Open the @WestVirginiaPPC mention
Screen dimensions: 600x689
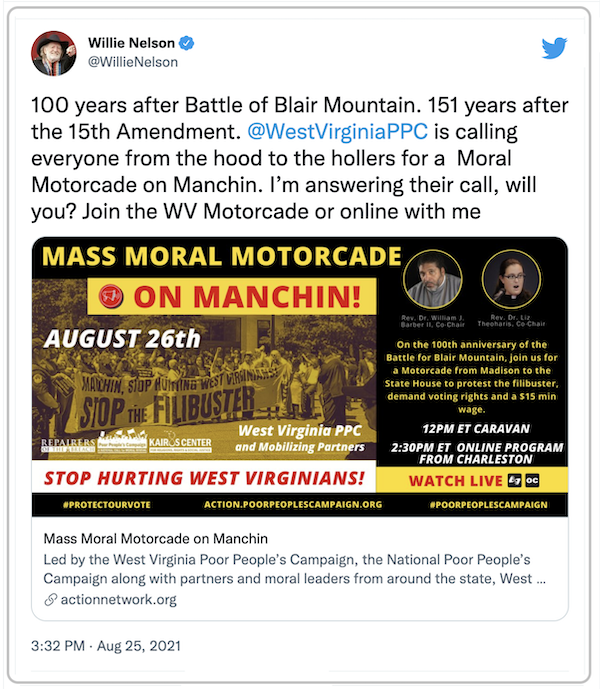point(338,131)
